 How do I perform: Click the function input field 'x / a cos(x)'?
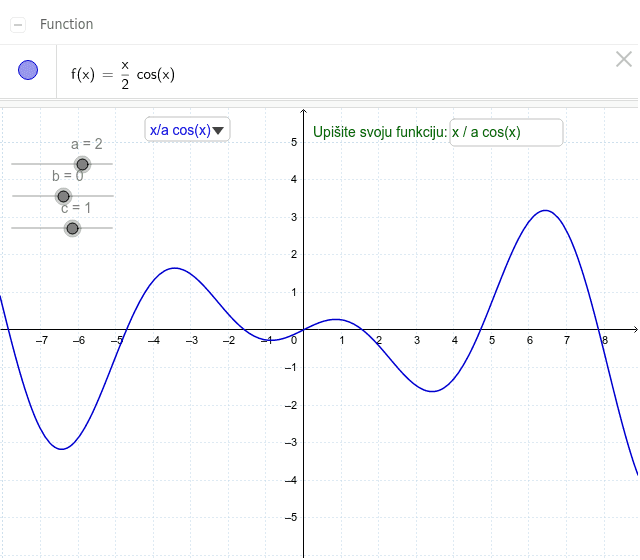coord(506,132)
